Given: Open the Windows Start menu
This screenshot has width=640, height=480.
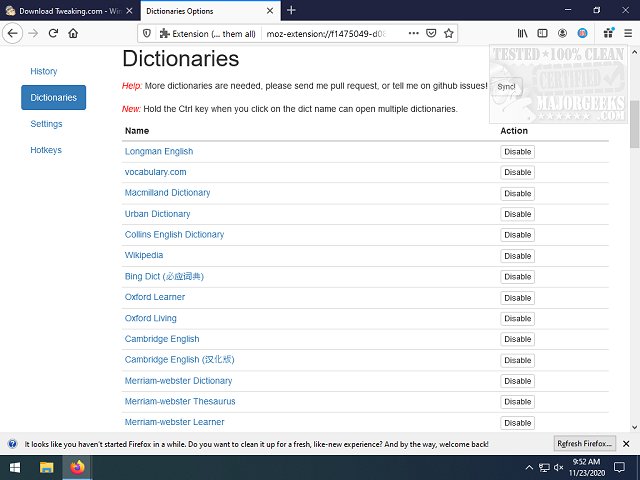Looking at the screenshot, I should (15, 467).
